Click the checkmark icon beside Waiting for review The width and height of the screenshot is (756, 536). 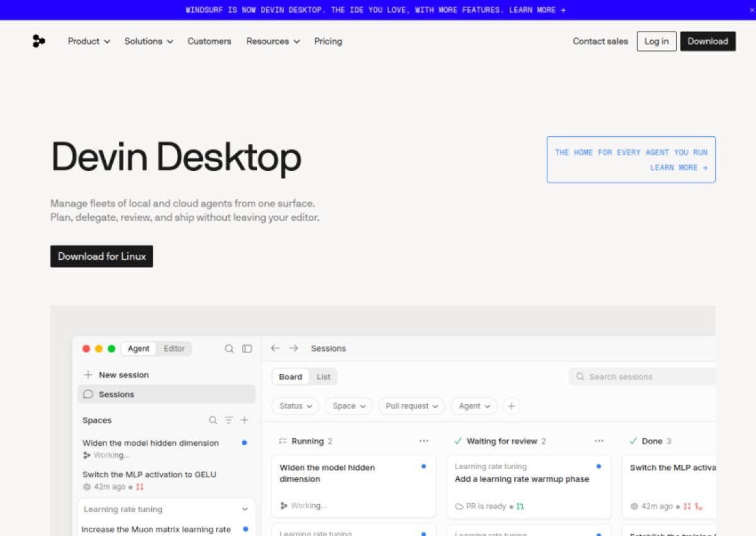coord(458,441)
